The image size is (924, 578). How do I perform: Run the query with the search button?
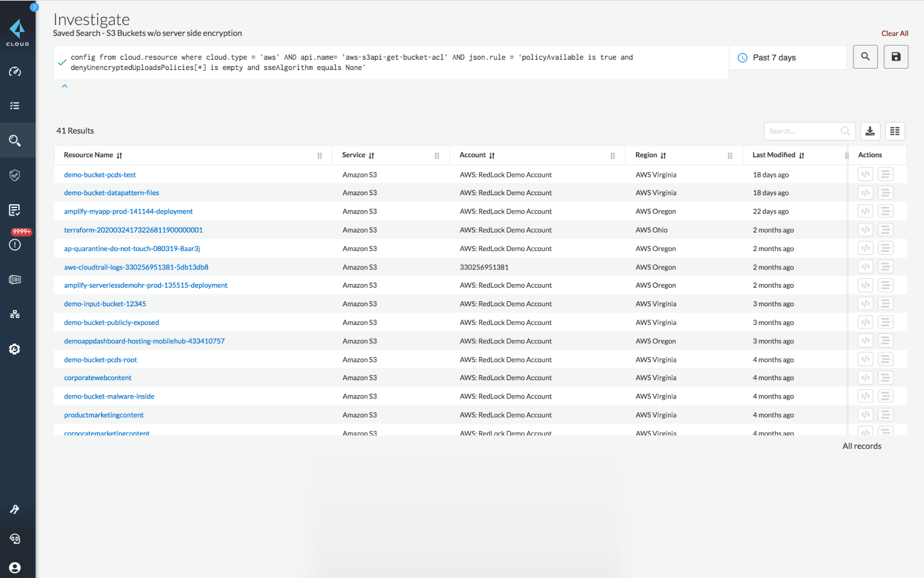coord(865,56)
